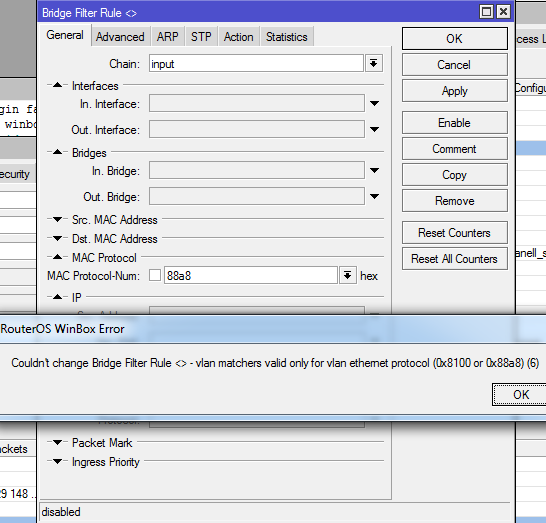Click the 'disabled' status text
Screen dimensions: 546x523
click(x=61, y=512)
